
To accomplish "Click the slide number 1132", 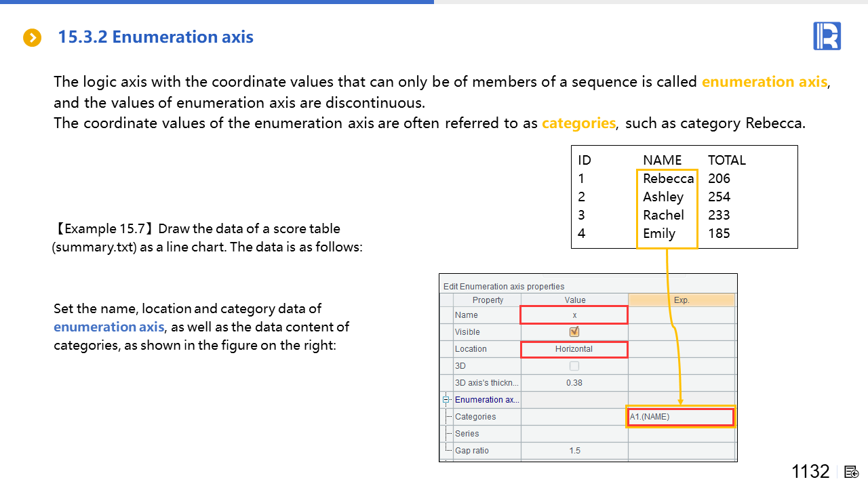I will click(810, 472).
